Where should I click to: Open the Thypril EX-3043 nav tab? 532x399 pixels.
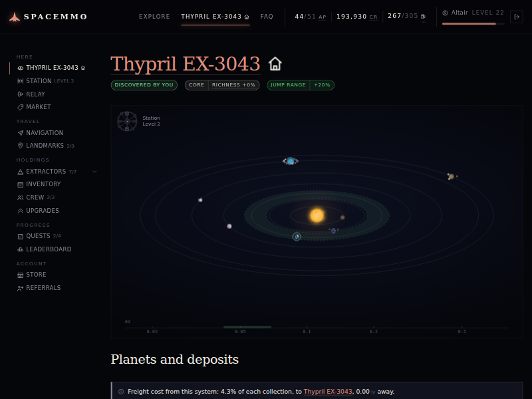click(x=215, y=16)
